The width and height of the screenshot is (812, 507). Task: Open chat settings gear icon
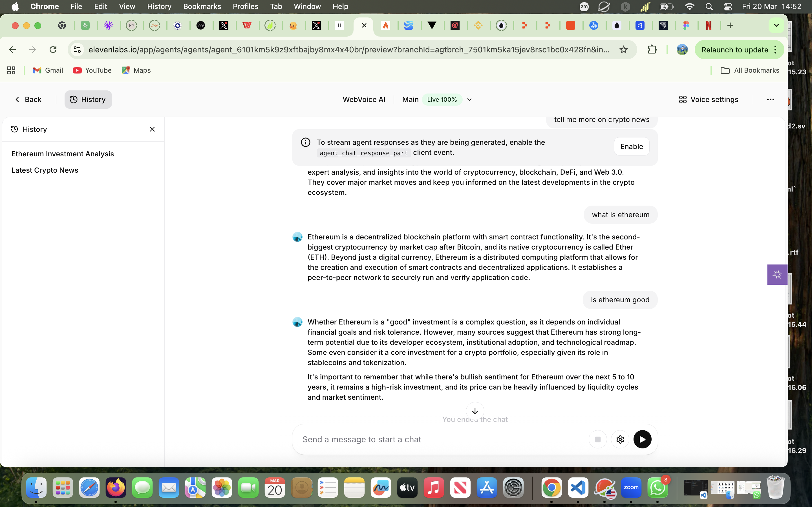pyautogui.click(x=620, y=439)
